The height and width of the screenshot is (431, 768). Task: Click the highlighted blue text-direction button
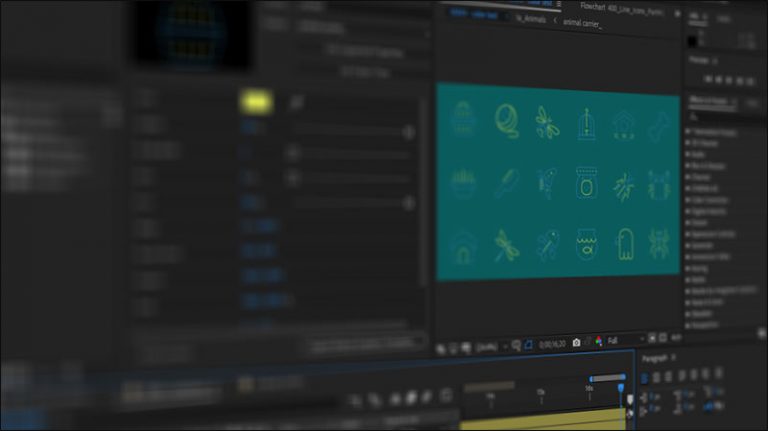pyautogui.click(x=708, y=406)
